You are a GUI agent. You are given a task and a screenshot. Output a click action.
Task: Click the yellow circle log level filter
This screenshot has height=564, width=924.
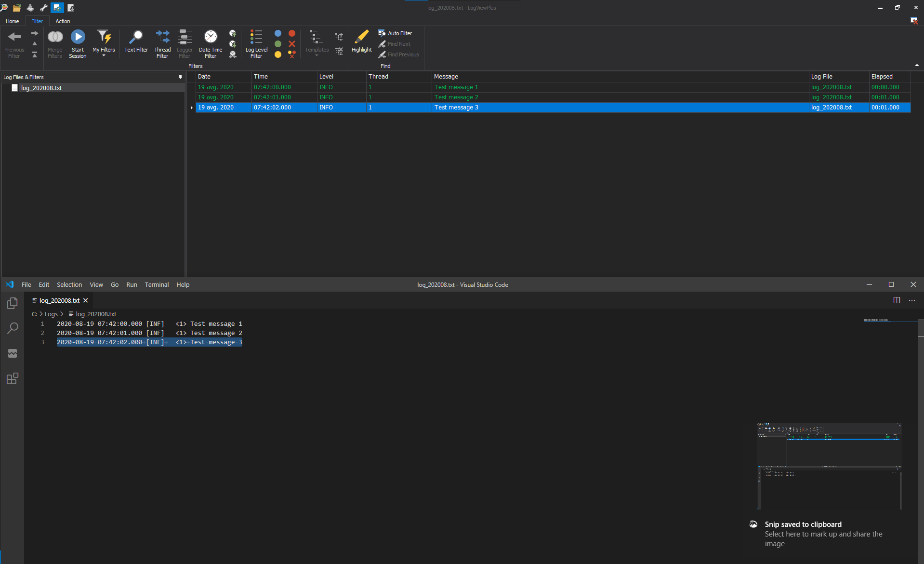pyautogui.click(x=278, y=54)
